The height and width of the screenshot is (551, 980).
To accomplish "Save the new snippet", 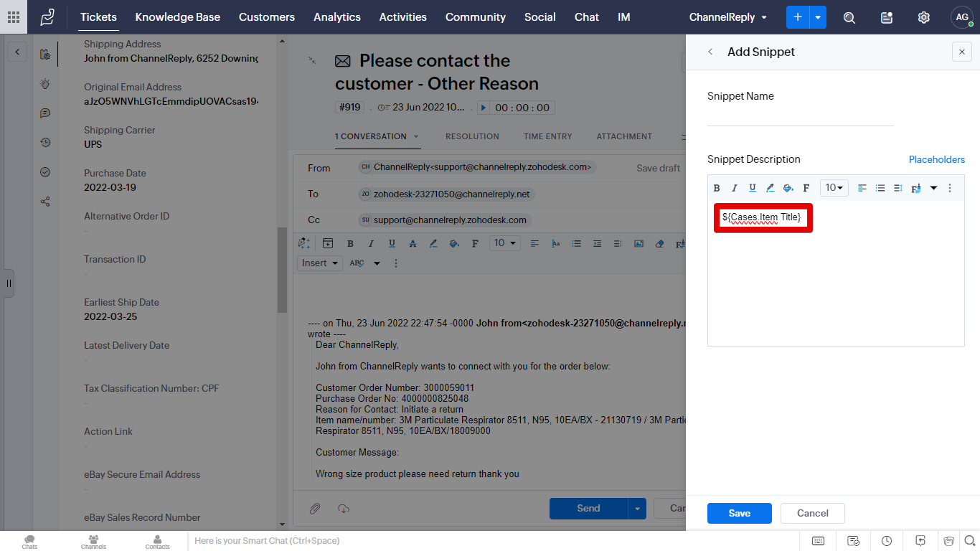I will [x=740, y=513].
